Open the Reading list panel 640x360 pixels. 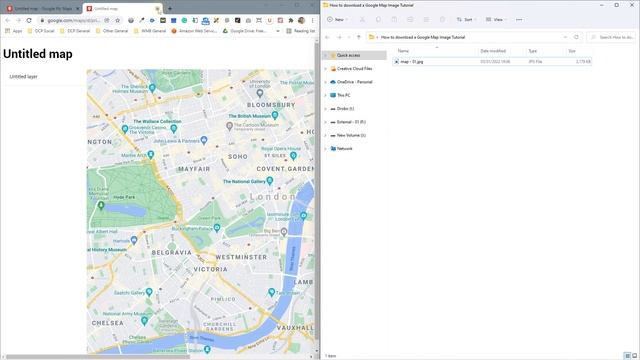(x=301, y=31)
